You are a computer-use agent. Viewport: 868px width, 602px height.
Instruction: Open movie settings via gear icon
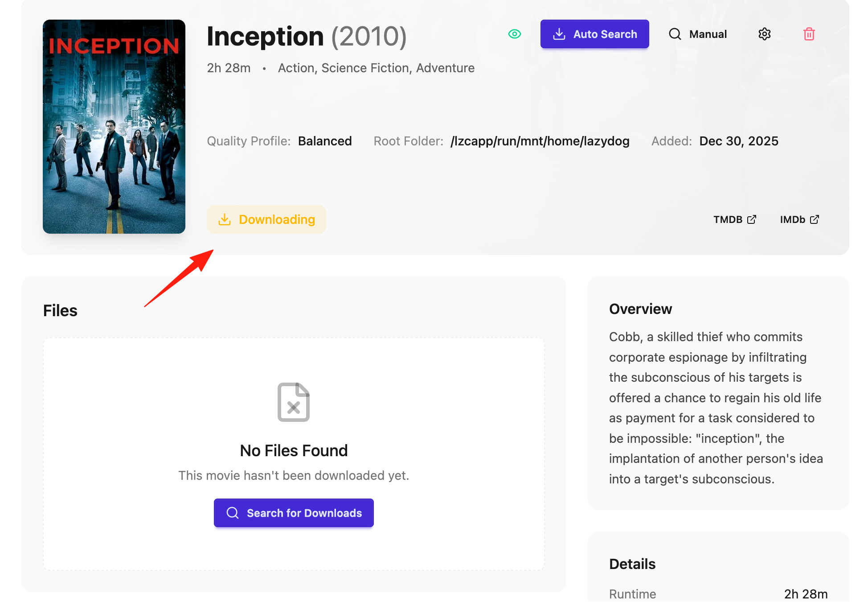(x=765, y=34)
